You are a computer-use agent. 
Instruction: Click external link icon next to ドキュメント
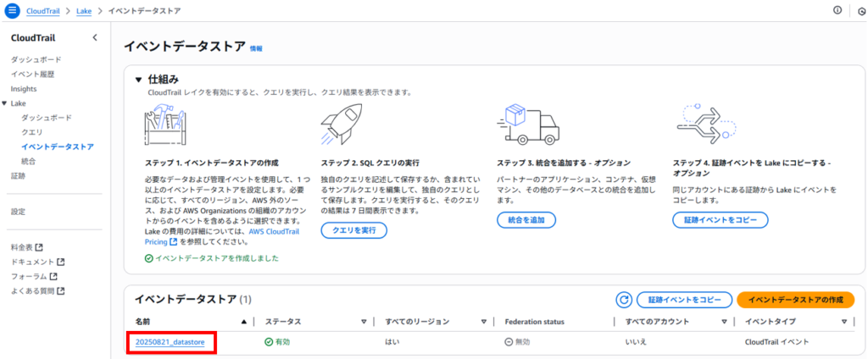(61, 262)
